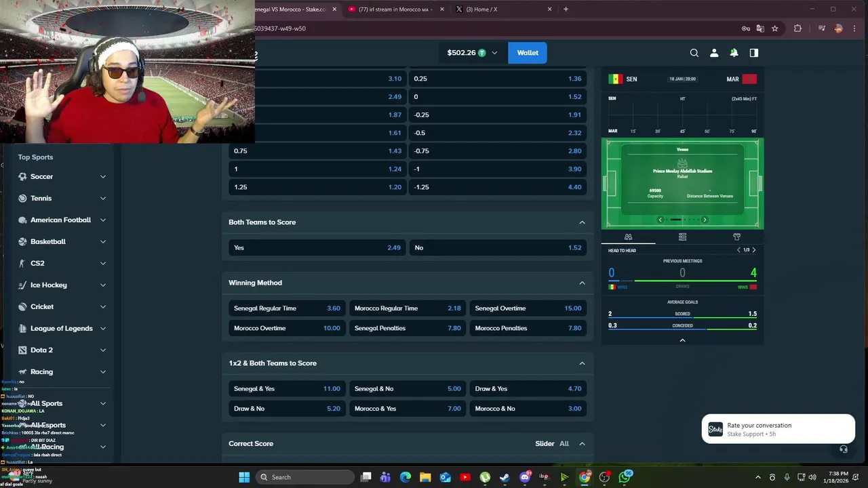Image resolution: width=868 pixels, height=488 pixels.
Task: Open the Windows Start menu
Action: click(x=244, y=477)
